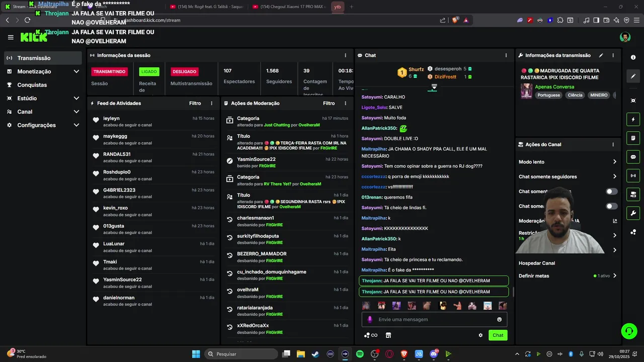
Task: Open a new browser tab
Action: pos(351,7)
